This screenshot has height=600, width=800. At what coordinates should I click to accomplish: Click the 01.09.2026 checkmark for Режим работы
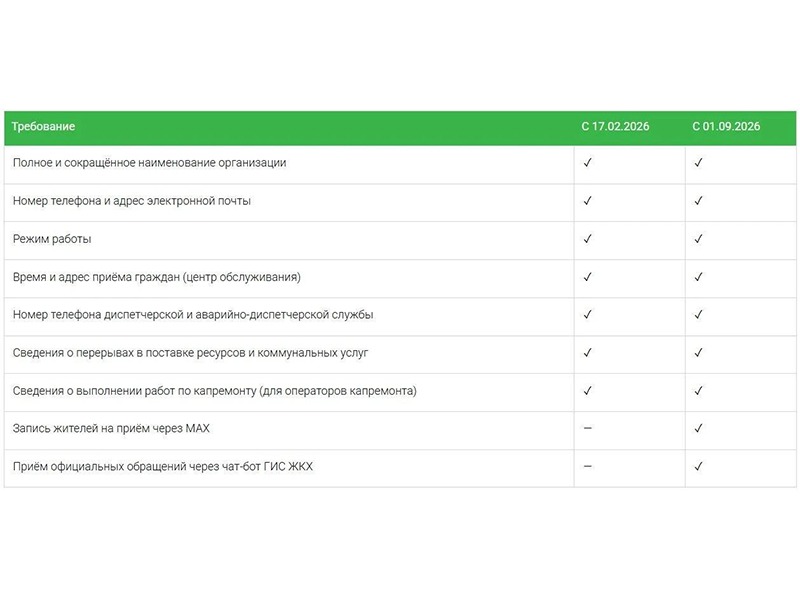point(698,239)
